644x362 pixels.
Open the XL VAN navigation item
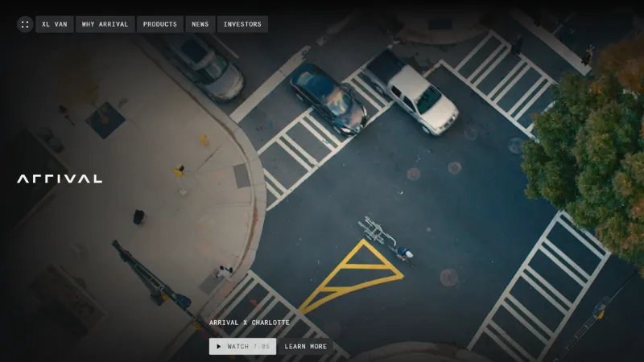click(55, 24)
